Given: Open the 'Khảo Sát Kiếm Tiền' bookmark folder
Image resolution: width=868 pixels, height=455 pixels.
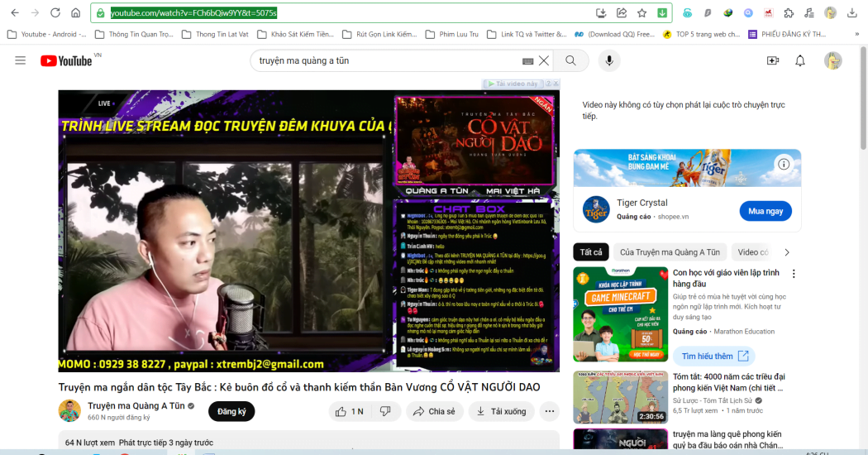Looking at the screenshot, I should pyautogui.click(x=296, y=35).
